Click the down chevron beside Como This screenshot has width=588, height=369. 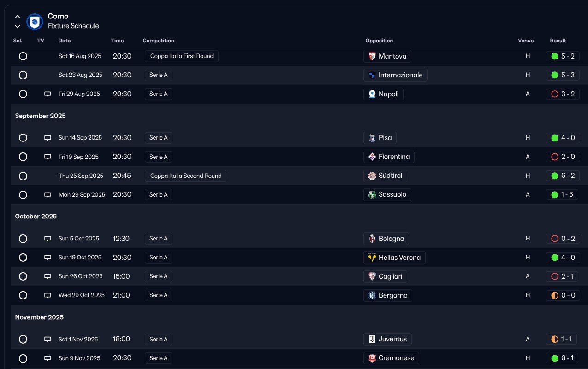coord(18,27)
